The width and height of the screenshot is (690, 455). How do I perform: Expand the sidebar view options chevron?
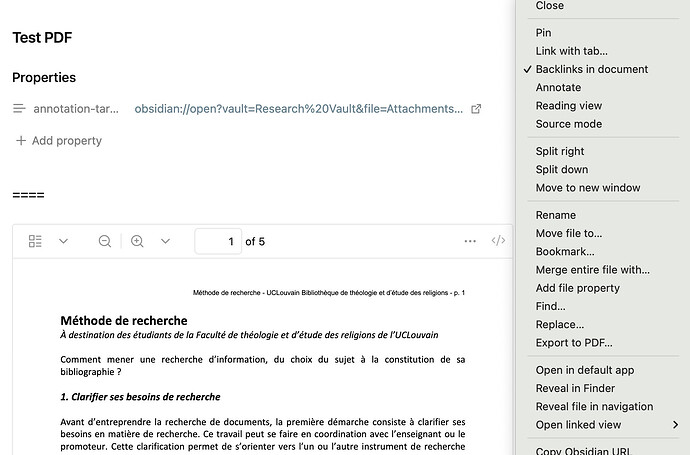[x=63, y=241]
